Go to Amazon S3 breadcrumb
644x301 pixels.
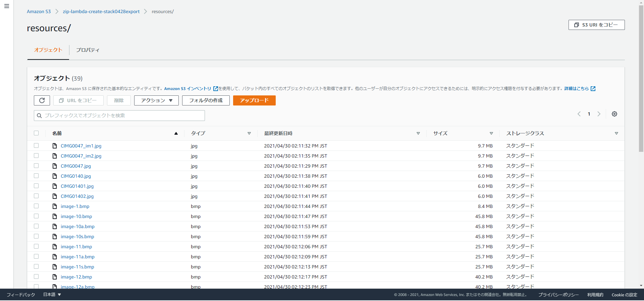click(x=39, y=11)
